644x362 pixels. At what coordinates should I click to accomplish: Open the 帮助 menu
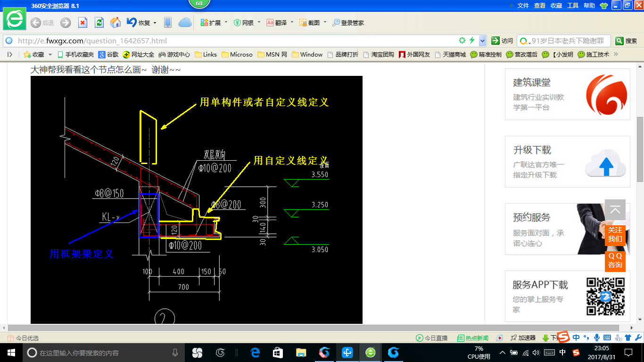coord(589,6)
